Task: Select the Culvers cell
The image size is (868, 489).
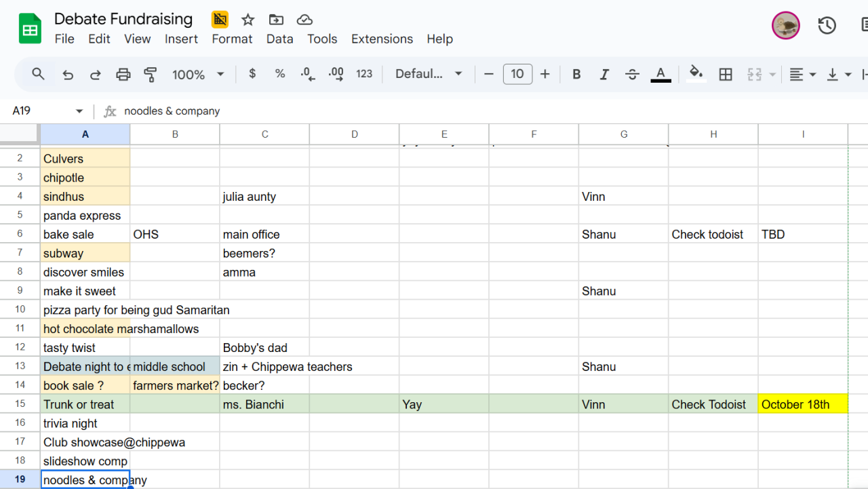Action: (x=85, y=159)
